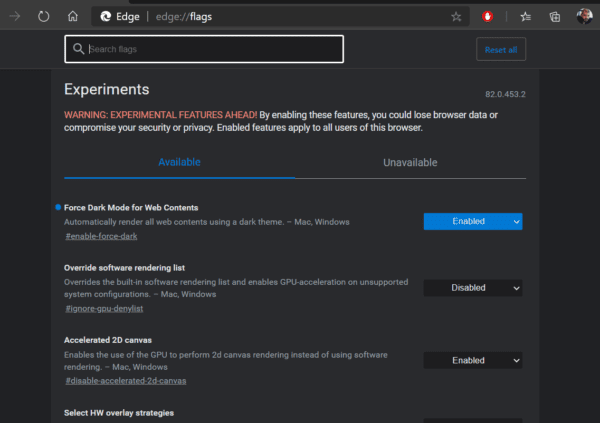Switch to the Available tab
Image resolution: width=600 pixels, height=423 pixels.
tap(179, 162)
